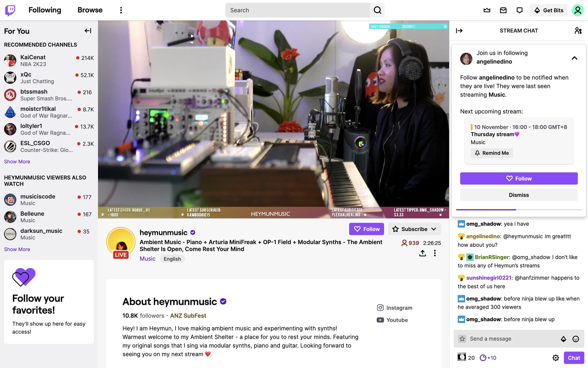Open the notifications inbox icon
Viewport: 588px width, 368px height.
click(503, 10)
